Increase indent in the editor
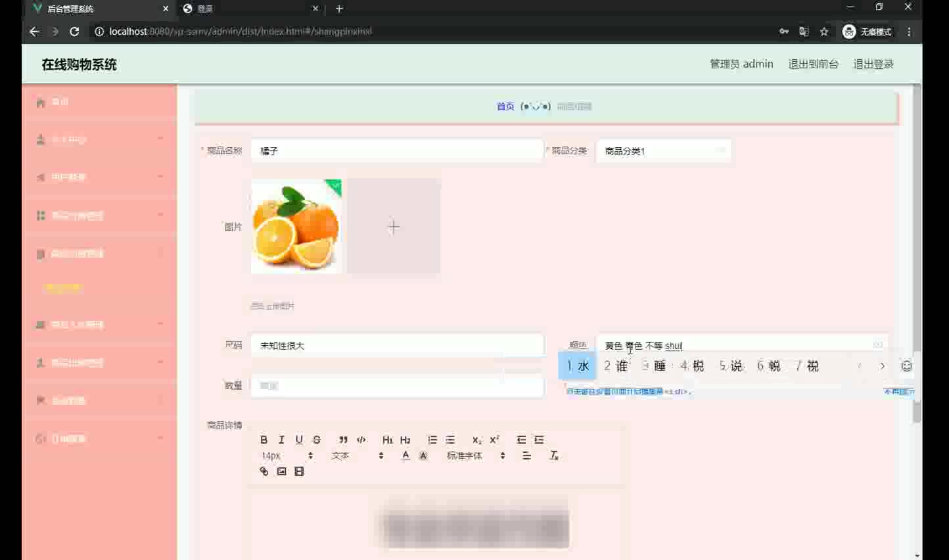 coord(539,440)
